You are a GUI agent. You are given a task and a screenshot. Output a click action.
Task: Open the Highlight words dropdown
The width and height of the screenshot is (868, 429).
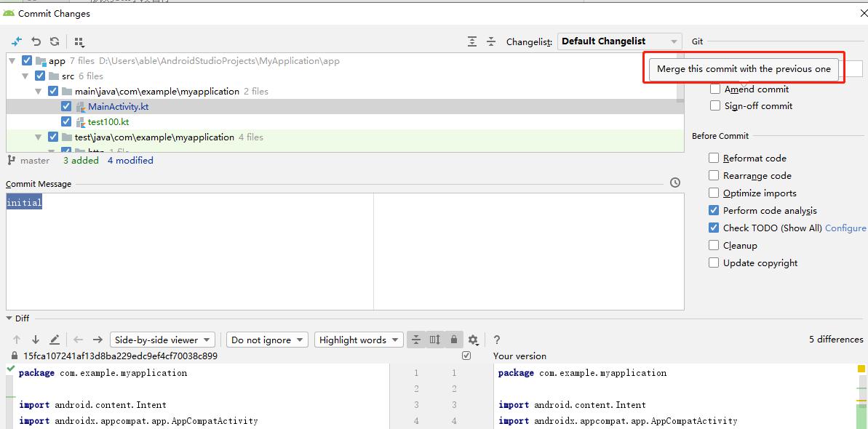click(358, 340)
